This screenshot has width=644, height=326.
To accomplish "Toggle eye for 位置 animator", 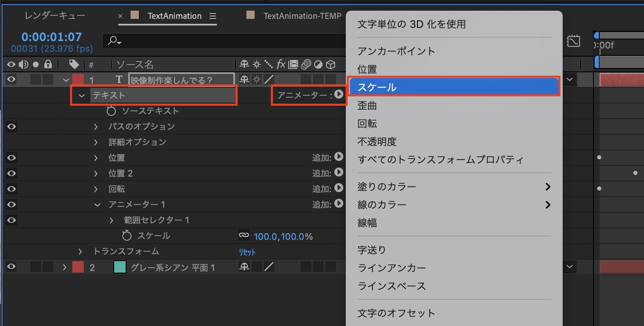I will (x=11, y=158).
